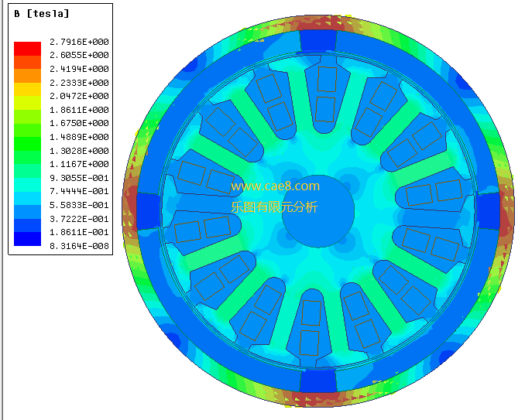525x420 pixels.
Task: Click legend value 3.7222E-001
Action: 79,219
